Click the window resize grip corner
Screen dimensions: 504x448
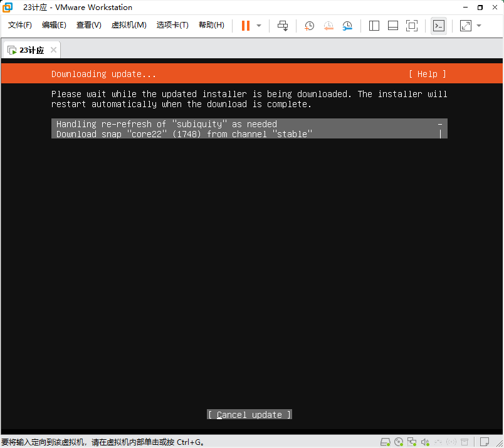tap(499, 443)
